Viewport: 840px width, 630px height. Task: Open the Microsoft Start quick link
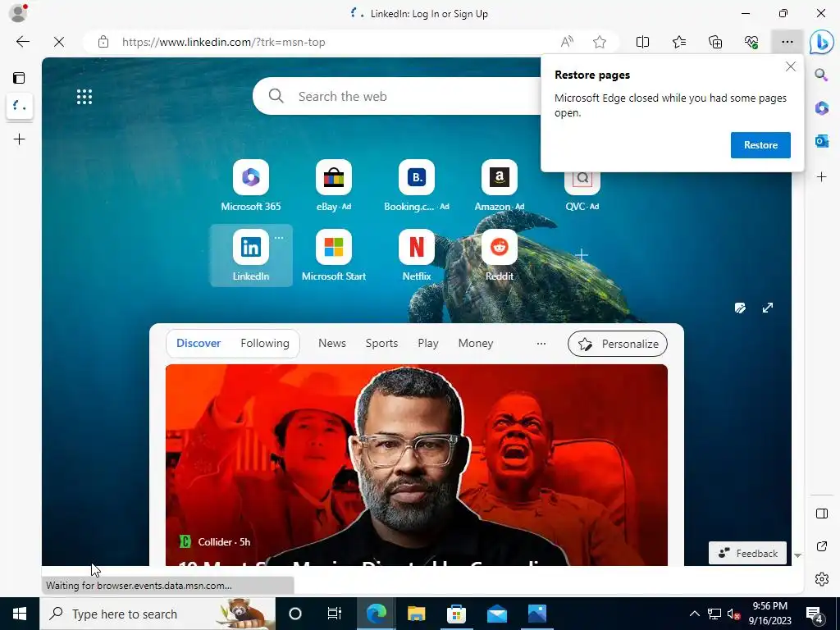(x=333, y=256)
